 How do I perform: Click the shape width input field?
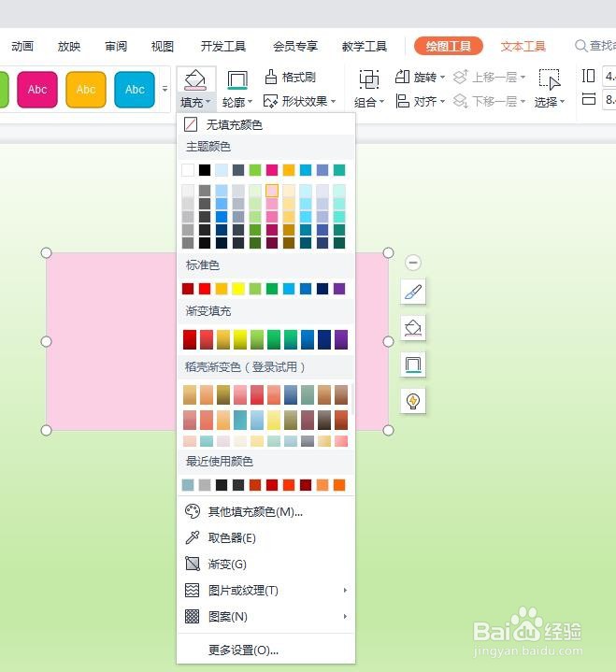tap(609, 100)
